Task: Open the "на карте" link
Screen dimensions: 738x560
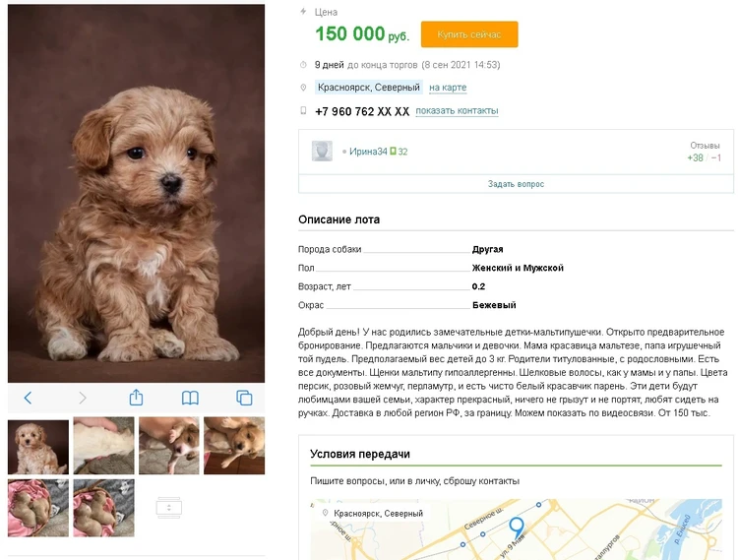Action: (x=448, y=88)
